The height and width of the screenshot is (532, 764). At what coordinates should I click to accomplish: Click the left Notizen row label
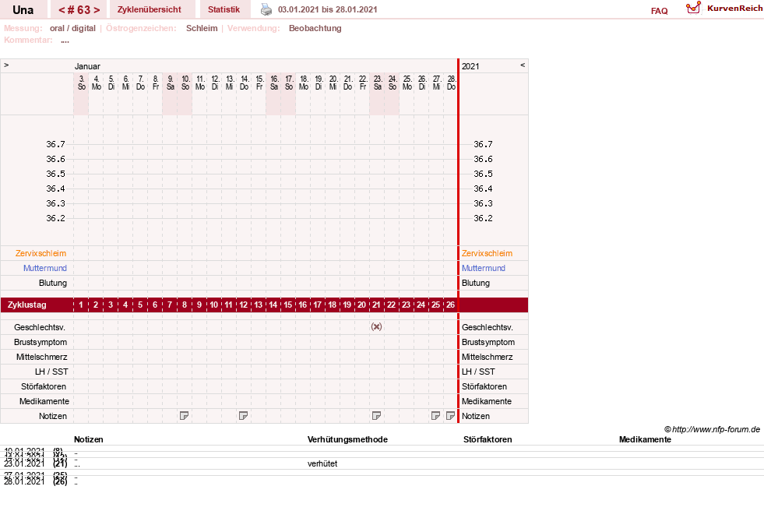53,416
